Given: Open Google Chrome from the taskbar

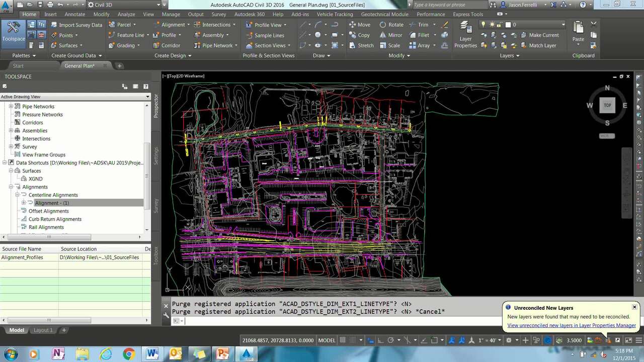Looking at the screenshot, I should tap(129, 354).
